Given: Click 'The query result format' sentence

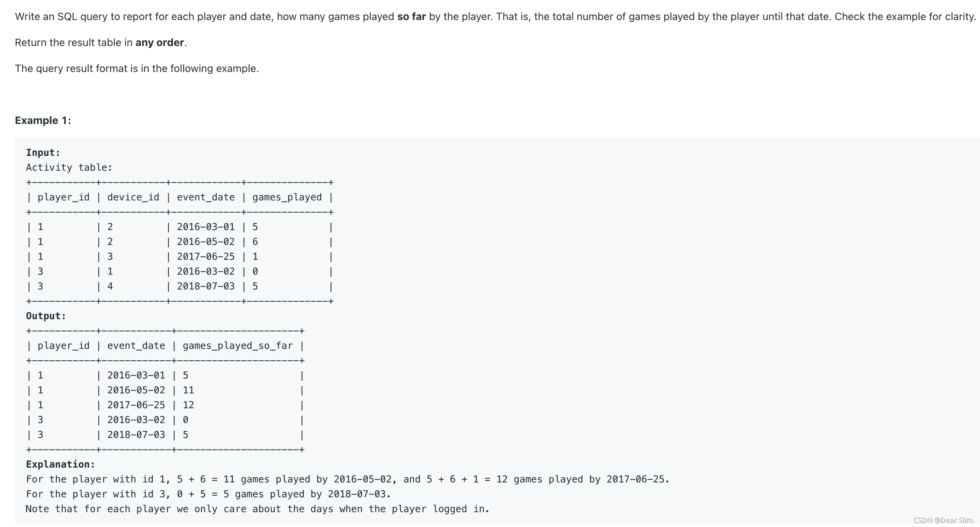Looking at the screenshot, I should [137, 69].
